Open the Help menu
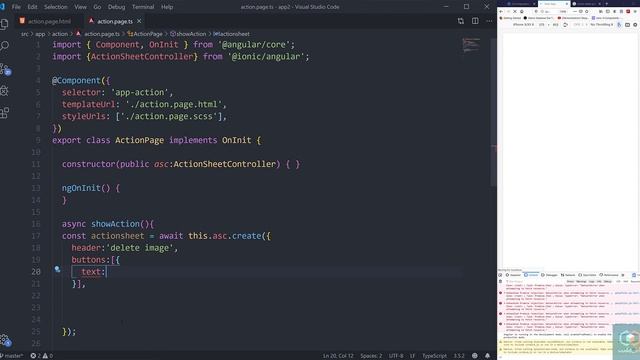The width and height of the screenshot is (640, 360). [167, 7]
